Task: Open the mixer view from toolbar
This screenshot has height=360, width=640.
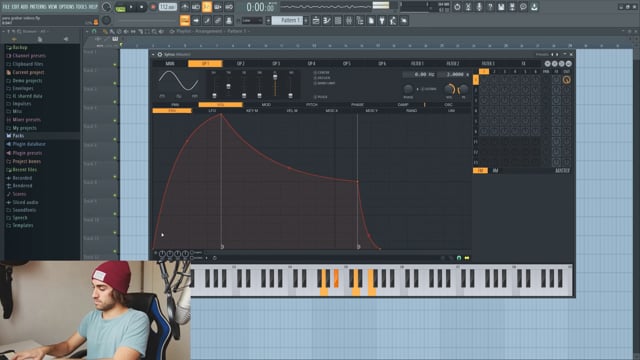Action: pos(349,20)
